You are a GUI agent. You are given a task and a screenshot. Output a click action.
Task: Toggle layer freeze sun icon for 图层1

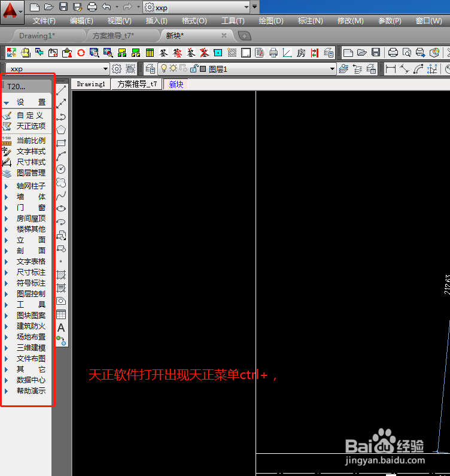pyautogui.click(x=174, y=69)
